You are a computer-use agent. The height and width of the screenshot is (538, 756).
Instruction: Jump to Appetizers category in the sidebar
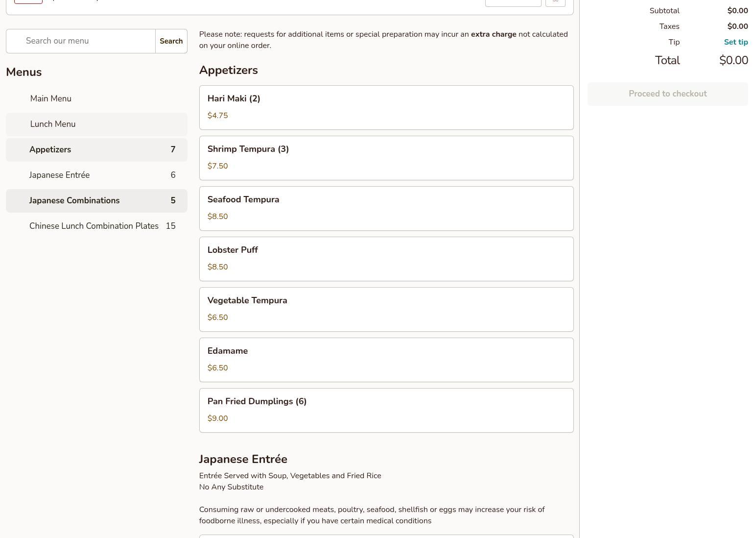50,149
